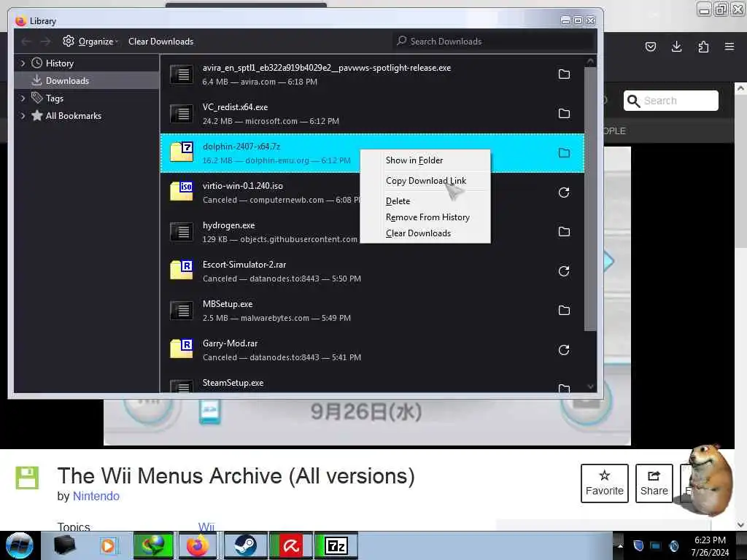
Task: Choose Remove From History in context menu
Action: click(425, 217)
